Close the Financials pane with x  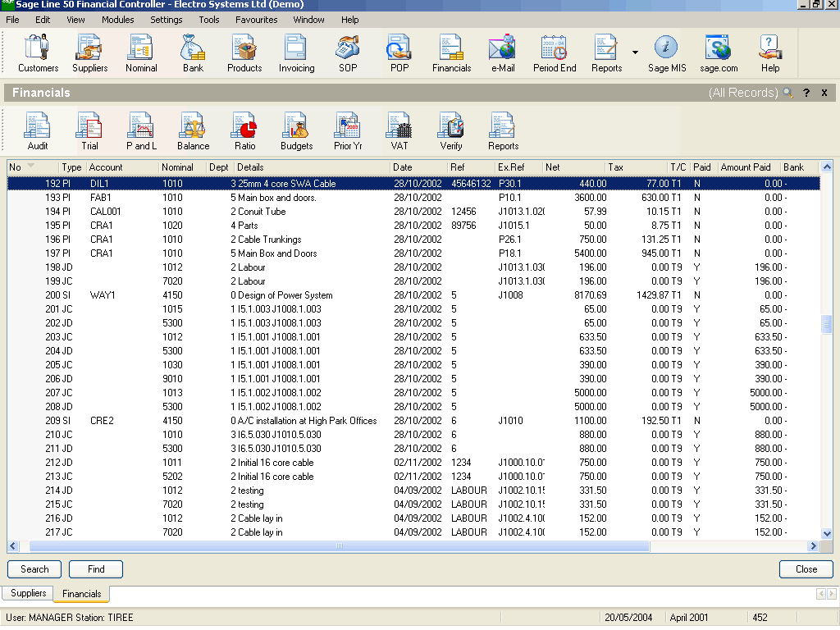824,93
